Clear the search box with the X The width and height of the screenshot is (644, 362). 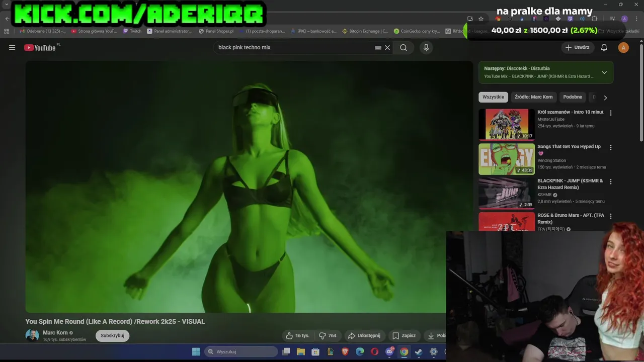[x=387, y=48]
